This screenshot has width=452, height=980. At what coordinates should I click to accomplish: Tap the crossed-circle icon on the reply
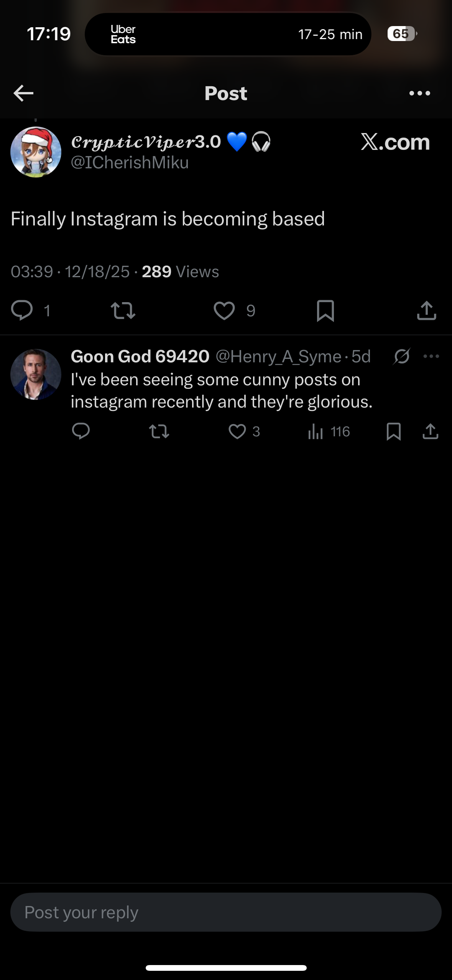[x=401, y=357]
